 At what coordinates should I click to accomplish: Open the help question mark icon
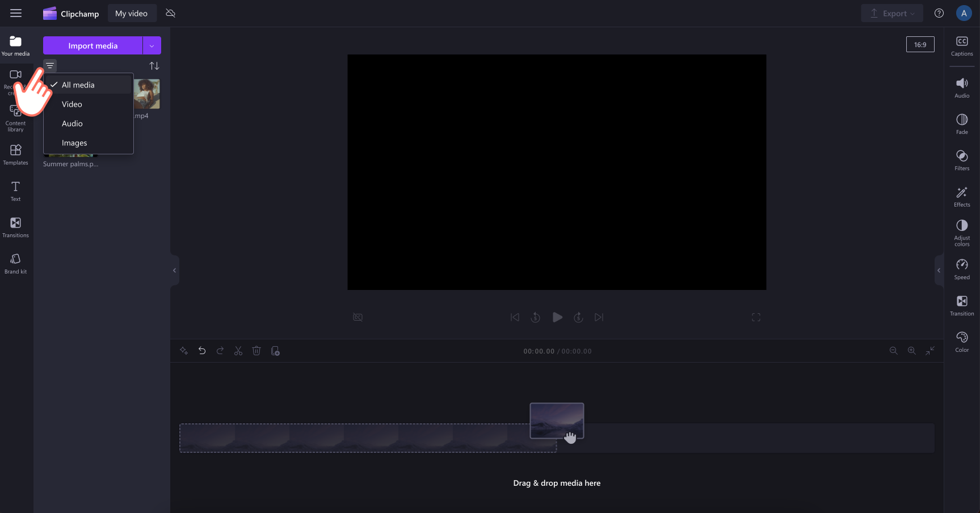point(939,14)
